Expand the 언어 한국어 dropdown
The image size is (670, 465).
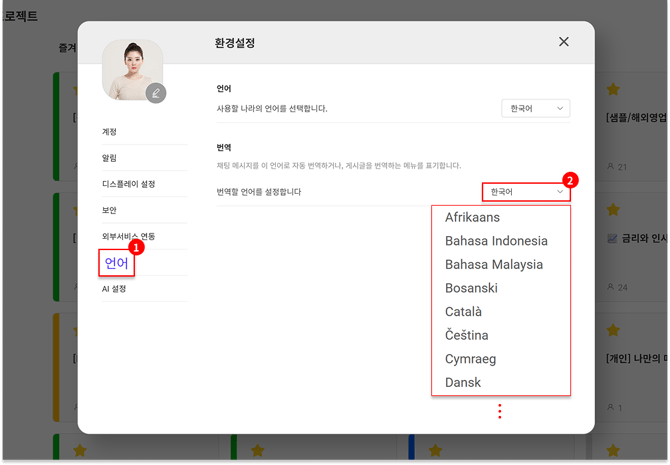point(535,108)
